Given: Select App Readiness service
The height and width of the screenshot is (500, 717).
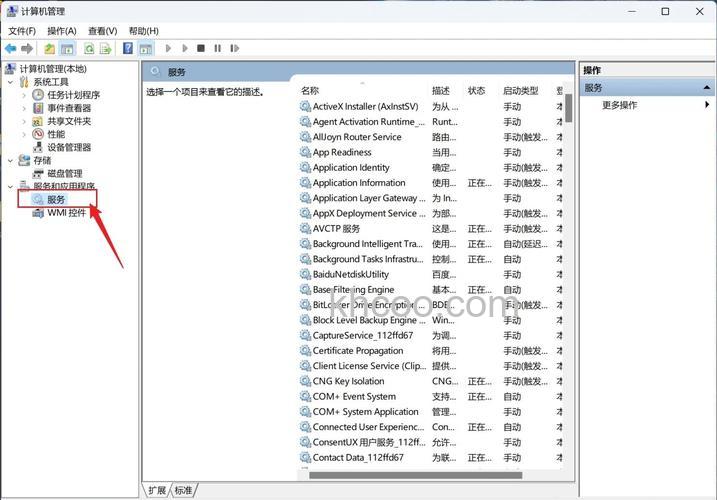Looking at the screenshot, I should (x=342, y=152).
